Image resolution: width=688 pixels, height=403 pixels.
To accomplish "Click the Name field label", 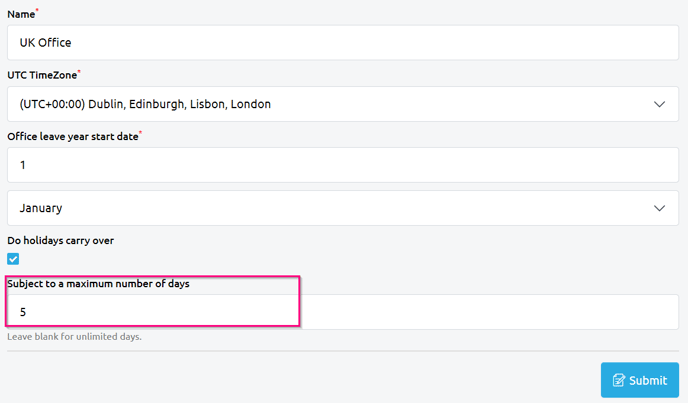I will [x=21, y=13].
